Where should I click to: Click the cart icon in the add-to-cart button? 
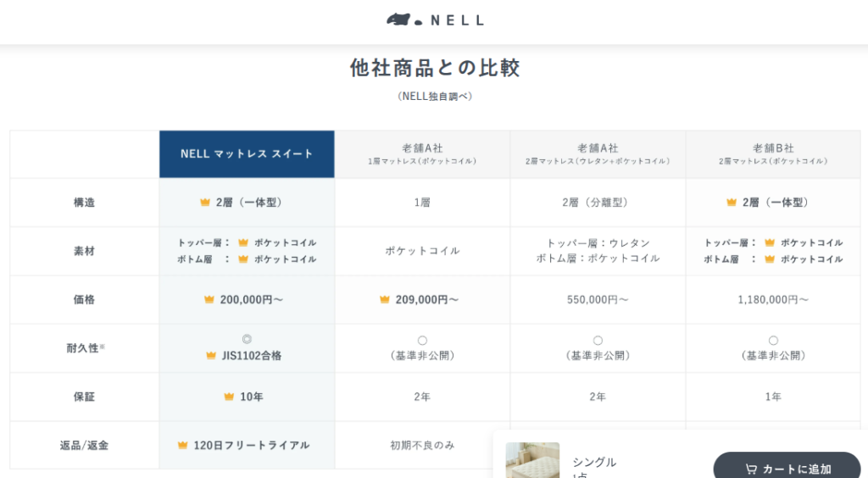751,469
